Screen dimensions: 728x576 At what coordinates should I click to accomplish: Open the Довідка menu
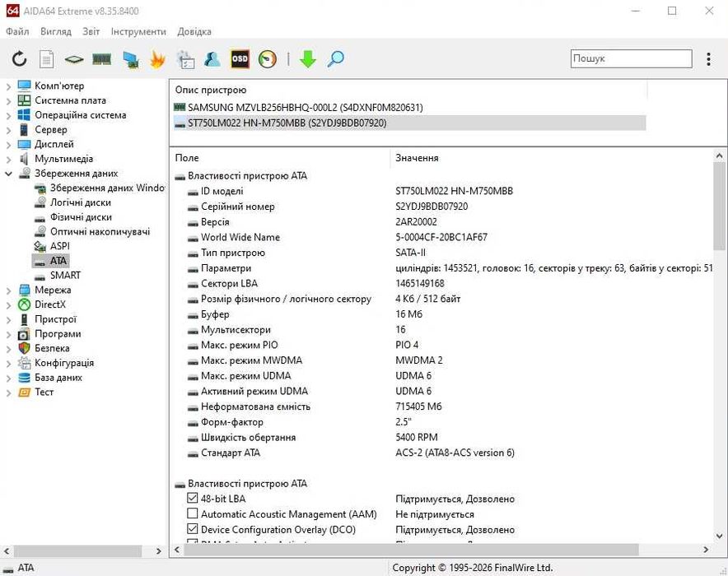tap(194, 31)
